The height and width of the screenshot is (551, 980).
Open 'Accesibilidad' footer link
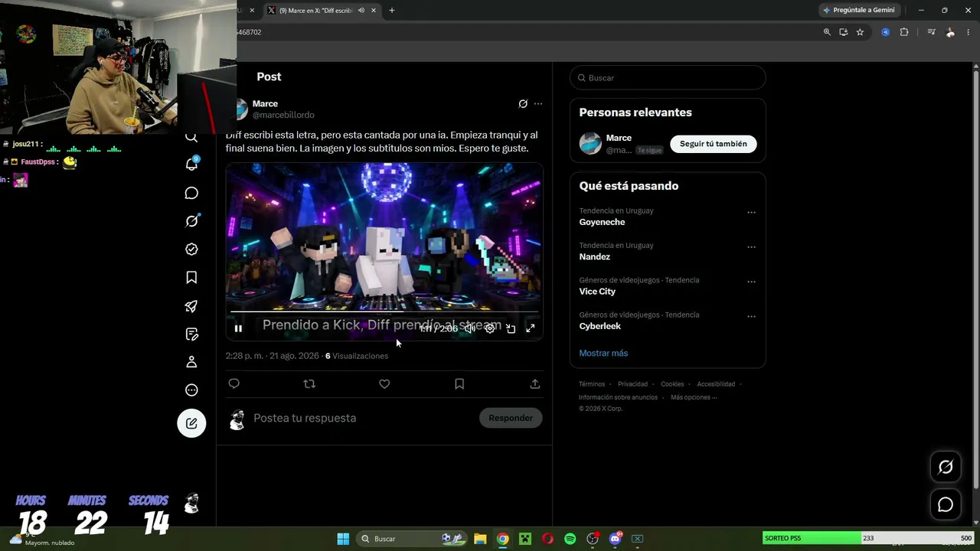click(716, 384)
